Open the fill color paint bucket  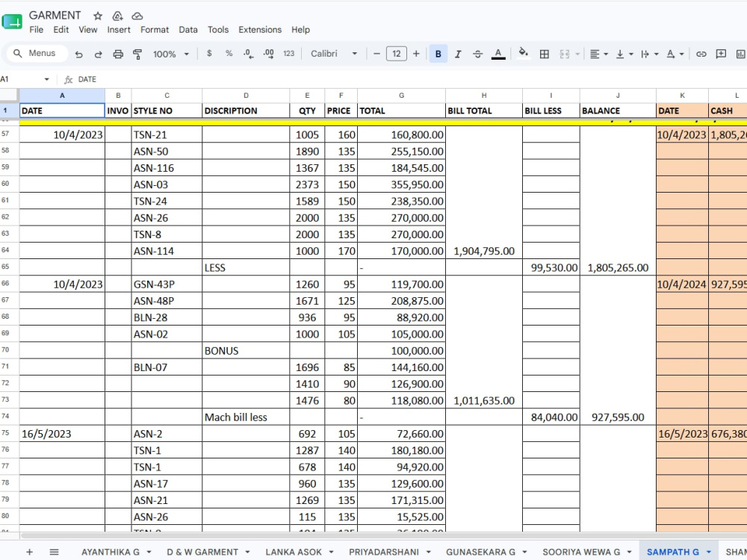(x=523, y=53)
